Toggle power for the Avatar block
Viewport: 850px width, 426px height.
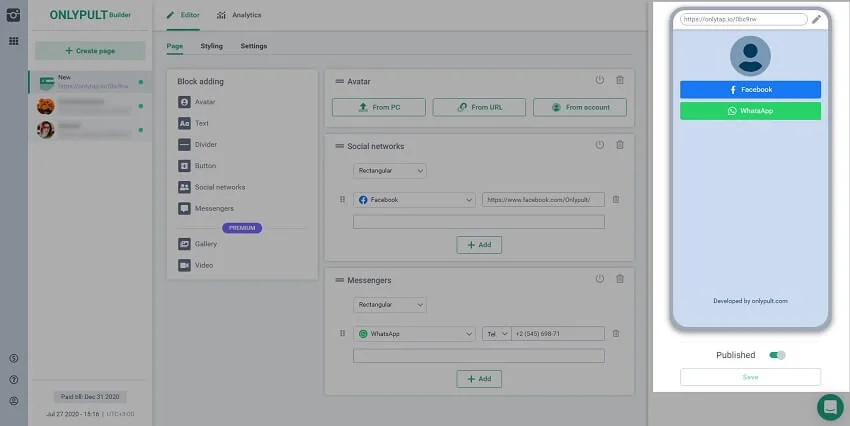[599, 81]
